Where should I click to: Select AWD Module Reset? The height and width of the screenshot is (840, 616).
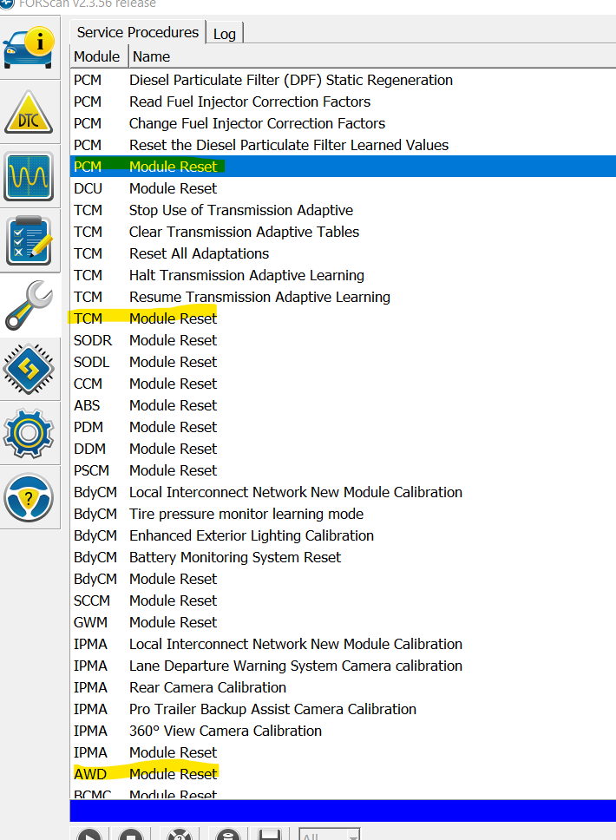point(343,774)
